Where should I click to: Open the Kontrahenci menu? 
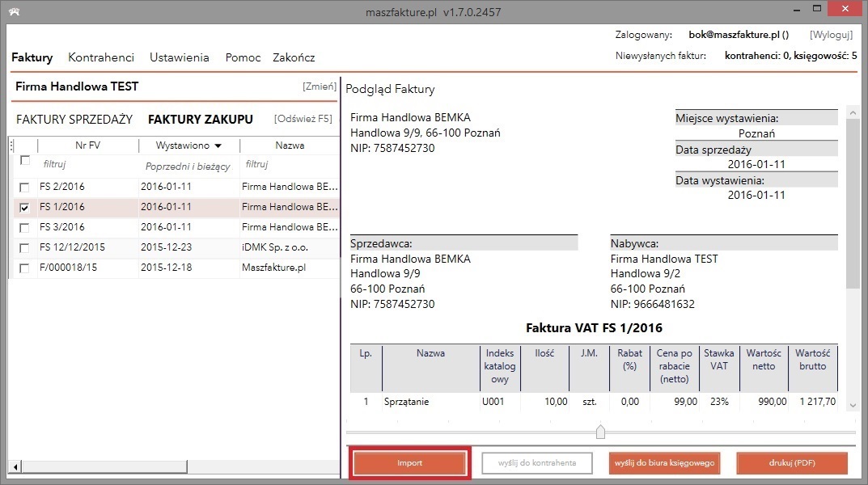click(x=101, y=57)
